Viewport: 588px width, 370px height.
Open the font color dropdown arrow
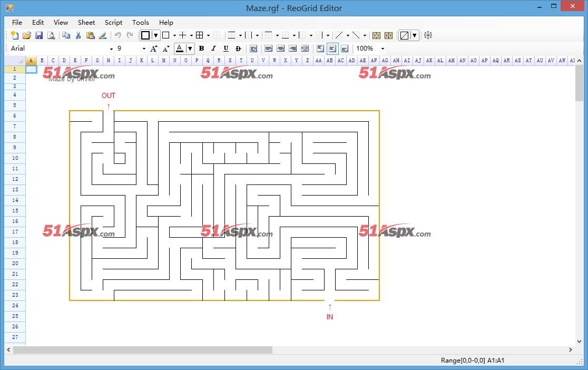coord(190,48)
